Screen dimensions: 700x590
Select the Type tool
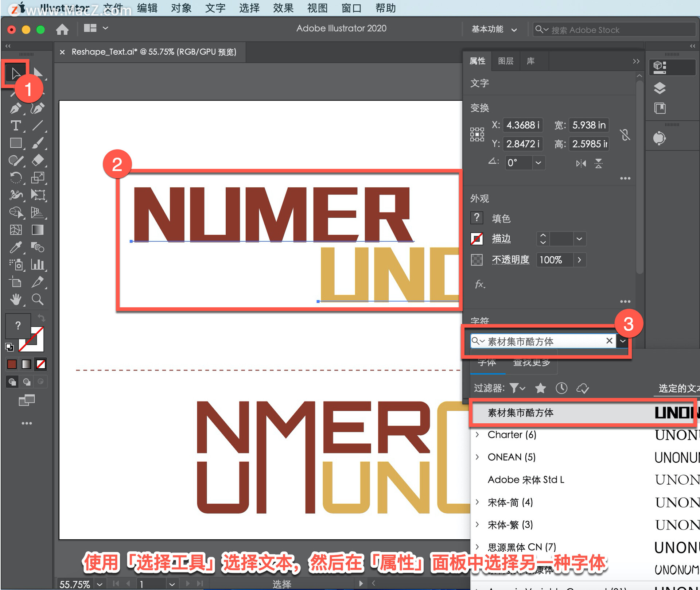[15, 126]
